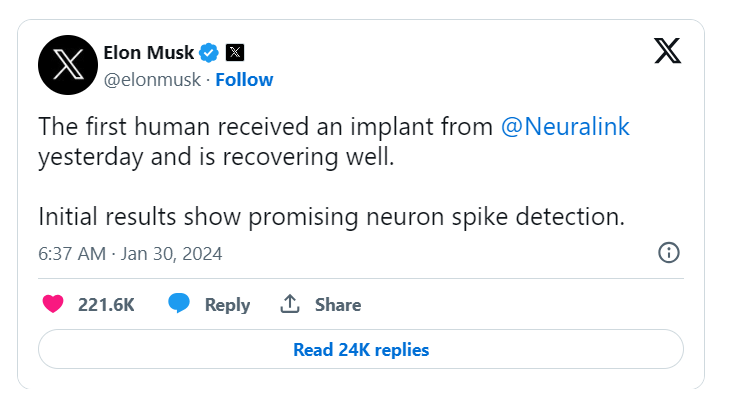Click the 221.6K likes count
The image size is (730, 395).
(x=106, y=305)
